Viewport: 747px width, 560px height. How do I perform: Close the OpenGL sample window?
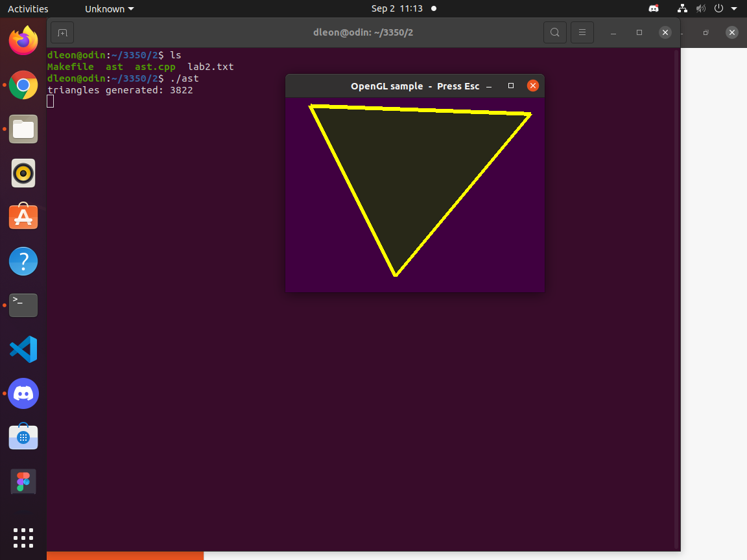pyautogui.click(x=533, y=86)
